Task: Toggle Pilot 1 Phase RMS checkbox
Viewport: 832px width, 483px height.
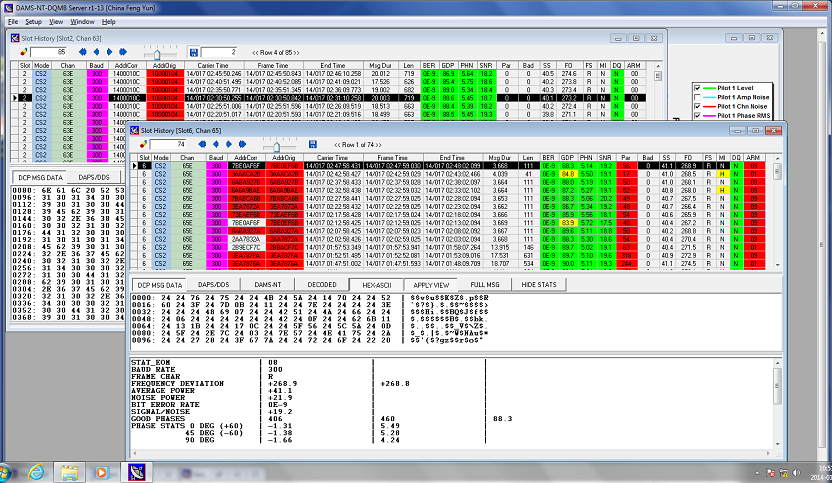Action: tap(697, 116)
